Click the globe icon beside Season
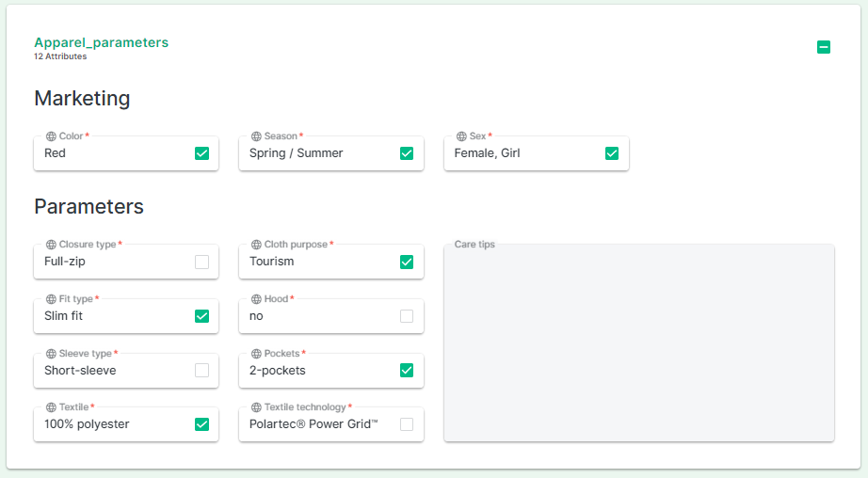 point(256,136)
